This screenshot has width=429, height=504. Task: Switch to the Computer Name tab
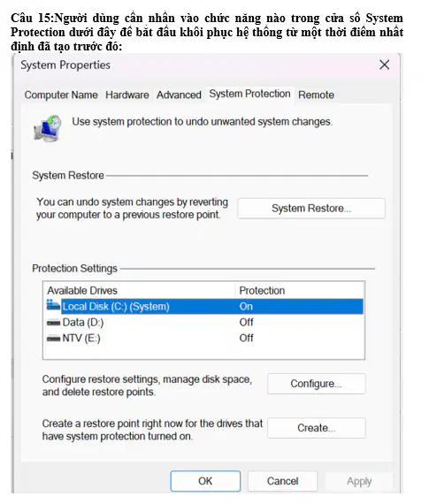(x=61, y=95)
